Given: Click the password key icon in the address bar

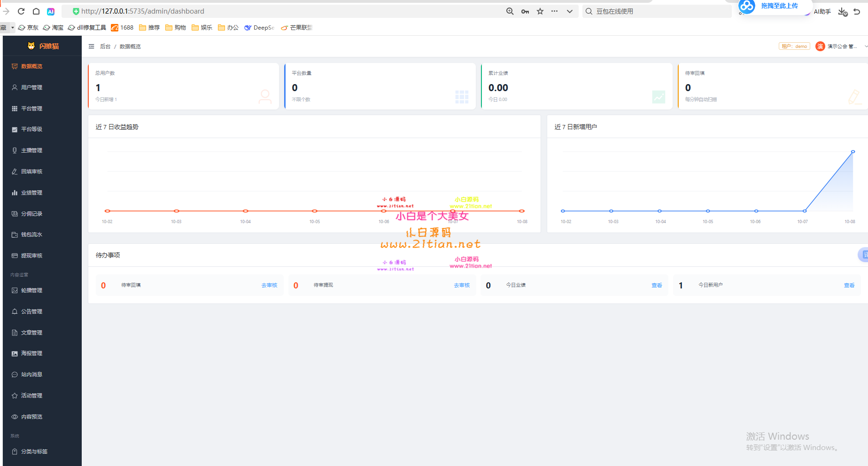Looking at the screenshot, I should pos(525,11).
